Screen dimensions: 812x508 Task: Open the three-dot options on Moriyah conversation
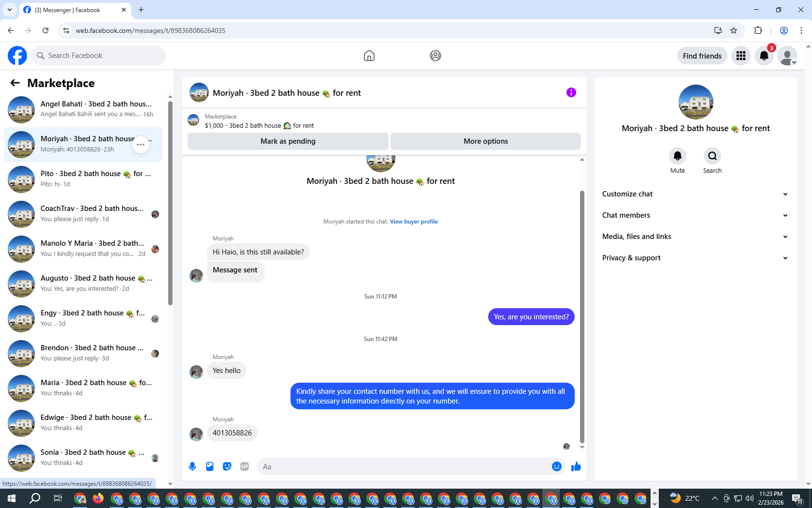click(141, 145)
